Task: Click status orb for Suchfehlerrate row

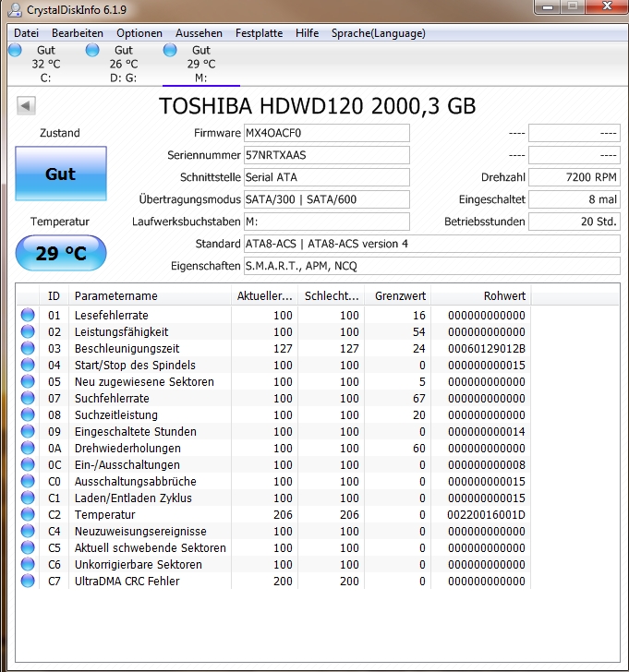Action: pos(28,398)
